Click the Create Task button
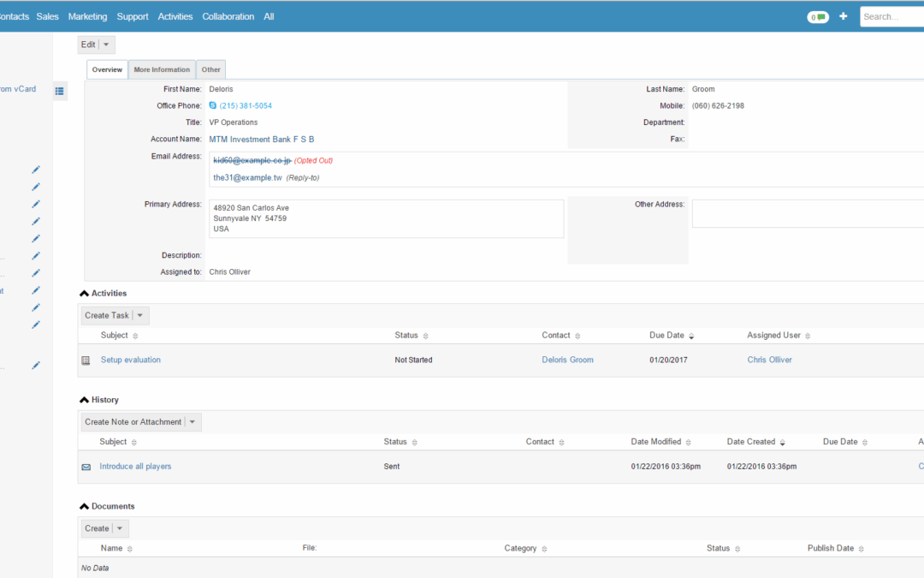The height and width of the screenshot is (578, 924). pyautogui.click(x=107, y=315)
